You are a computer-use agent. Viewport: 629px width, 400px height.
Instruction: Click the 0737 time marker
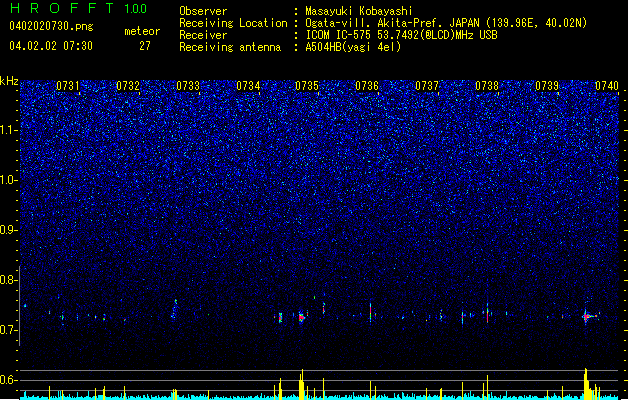[x=427, y=86]
